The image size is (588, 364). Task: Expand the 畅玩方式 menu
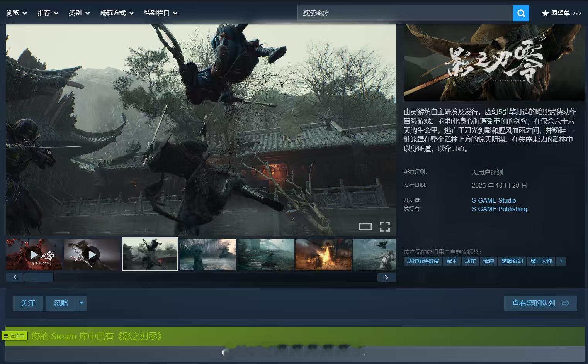[x=117, y=13]
